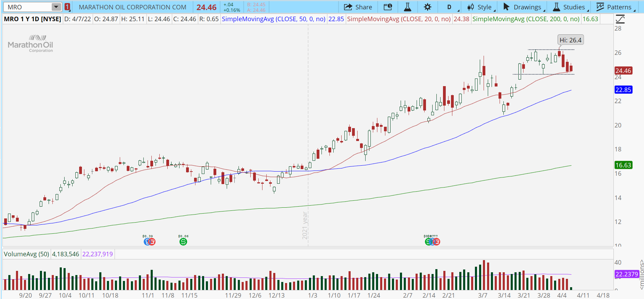Image resolution: width=644 pixels, height=299 pixels.
Task: Open the D timeframe selector
Action: click(x=449, y=7)
